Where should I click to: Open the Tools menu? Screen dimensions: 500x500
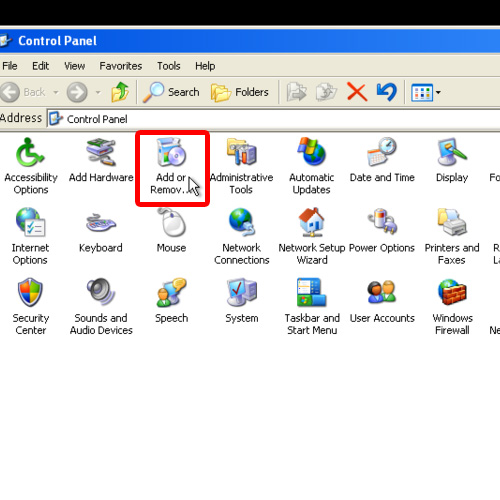[169, 66]
